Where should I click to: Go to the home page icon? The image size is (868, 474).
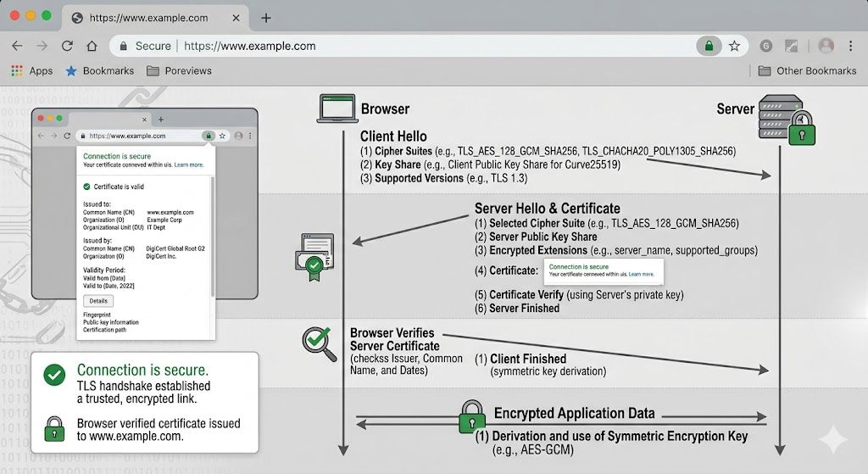[x=92, y=46]
